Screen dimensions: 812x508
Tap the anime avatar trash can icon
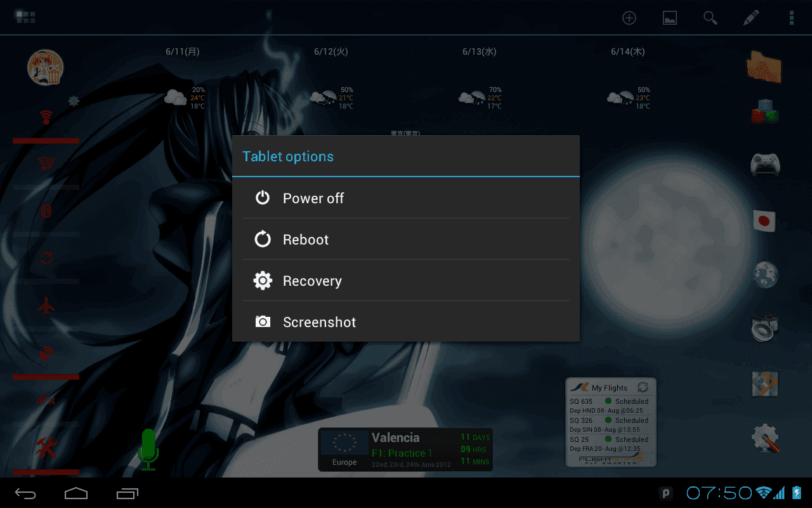pyautogui.click(x=46, y=67)
